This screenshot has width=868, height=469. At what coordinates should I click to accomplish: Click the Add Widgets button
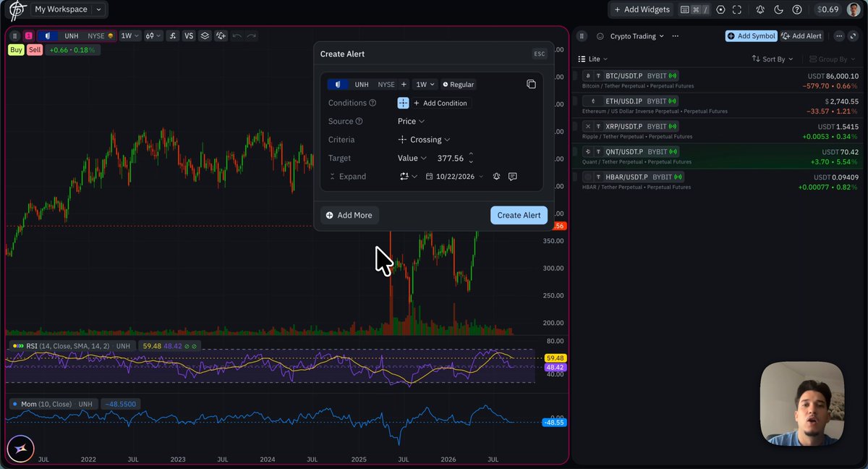[x=642, y=9]
